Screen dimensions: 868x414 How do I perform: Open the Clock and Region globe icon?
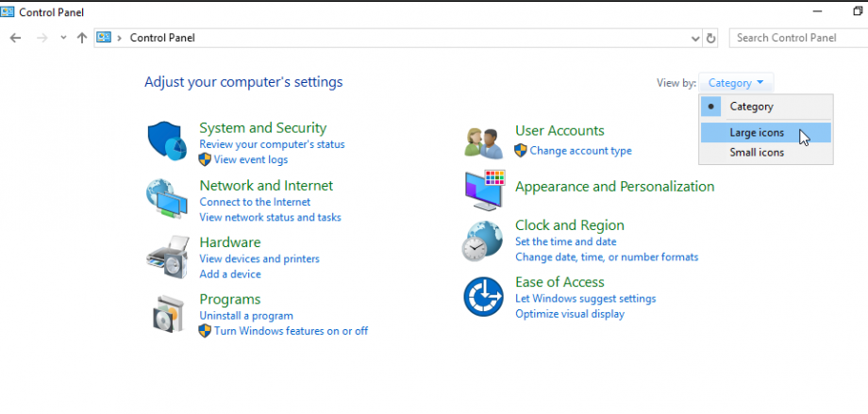pos(483,240)
